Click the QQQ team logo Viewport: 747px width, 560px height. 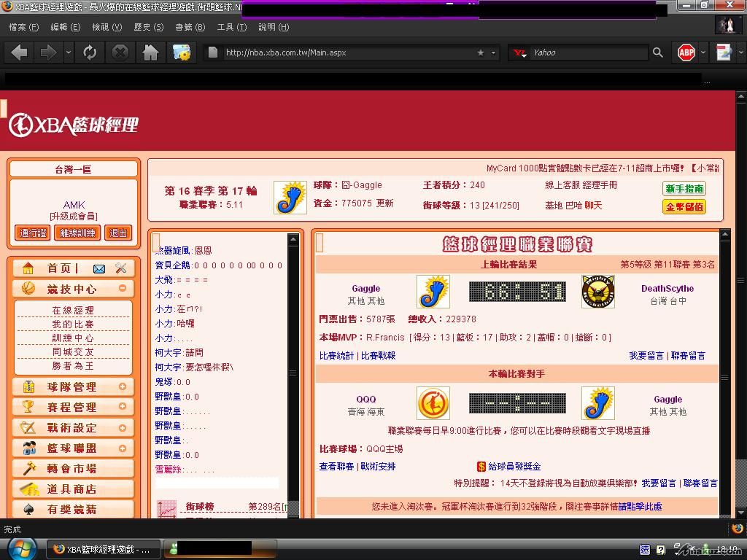pyautogui.click(x=433, y=403)
